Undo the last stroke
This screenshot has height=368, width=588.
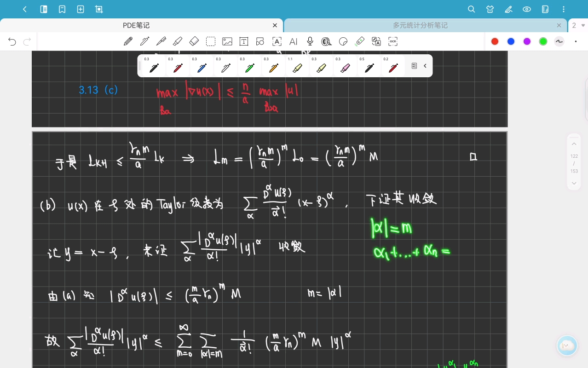tap(12, 42)
